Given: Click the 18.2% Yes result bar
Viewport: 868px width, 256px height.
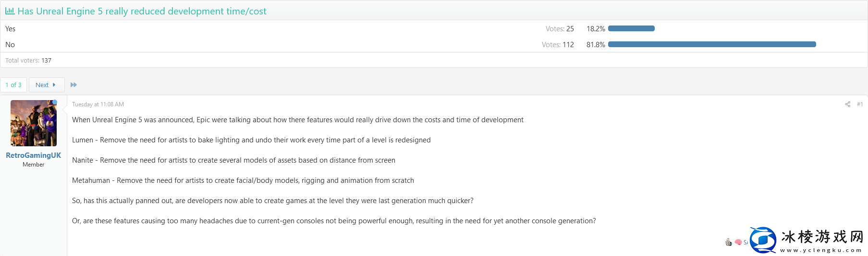Looking at the screenshot, I should 631,28.
